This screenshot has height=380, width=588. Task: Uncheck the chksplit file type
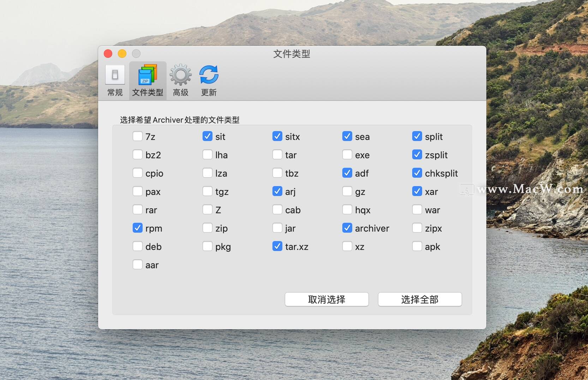tap(417, 173)
